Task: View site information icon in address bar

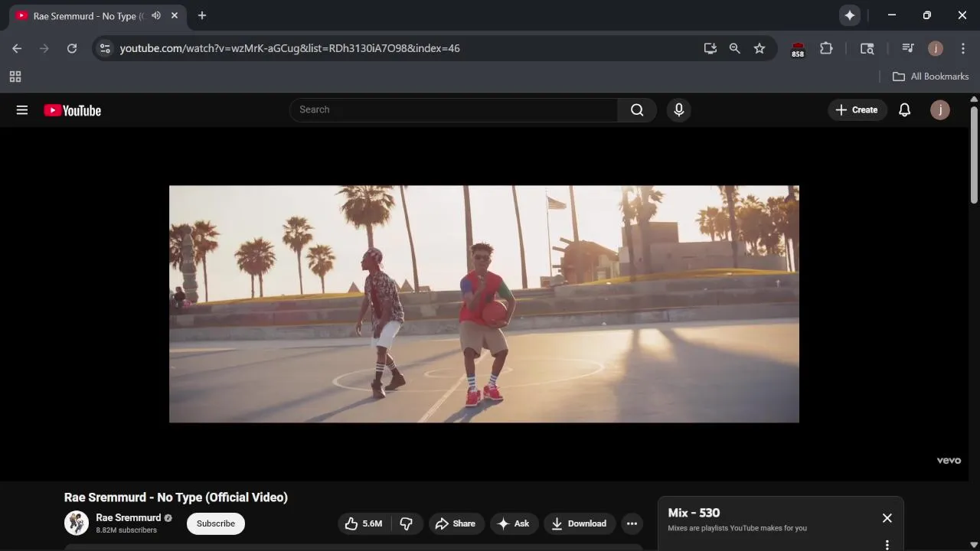Action: pos(106,48)
